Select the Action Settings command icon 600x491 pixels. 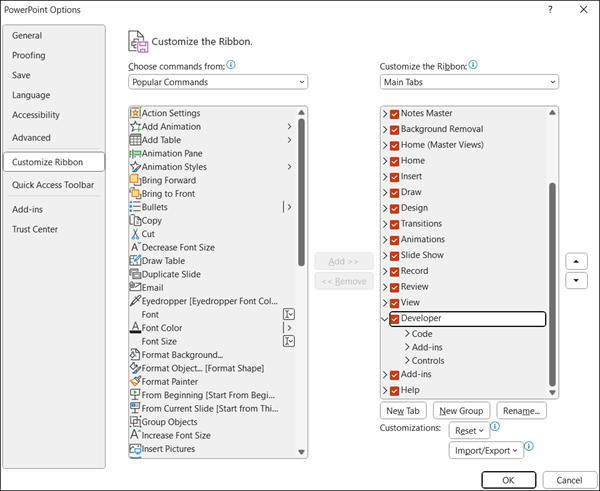coord(135,113)
